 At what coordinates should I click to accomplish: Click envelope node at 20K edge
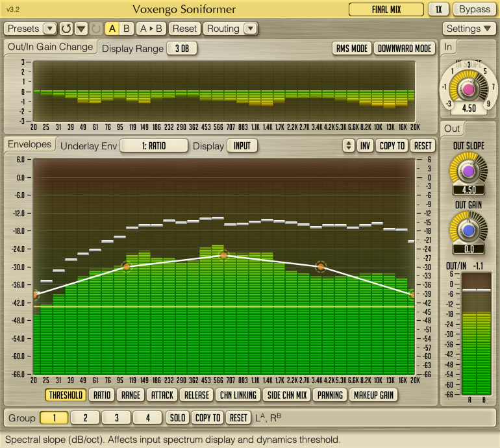pos(412,295)
